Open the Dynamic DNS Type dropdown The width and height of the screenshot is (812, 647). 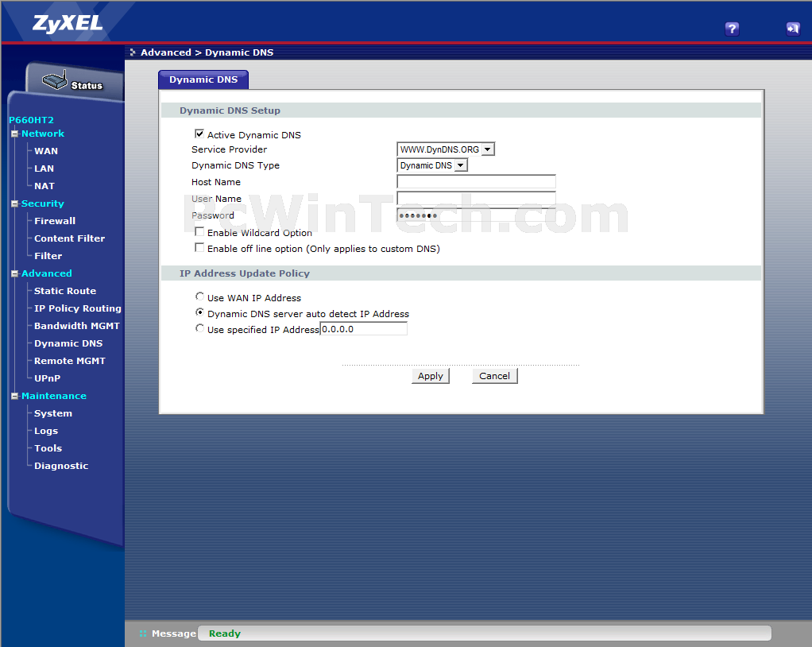coord(432,165)
